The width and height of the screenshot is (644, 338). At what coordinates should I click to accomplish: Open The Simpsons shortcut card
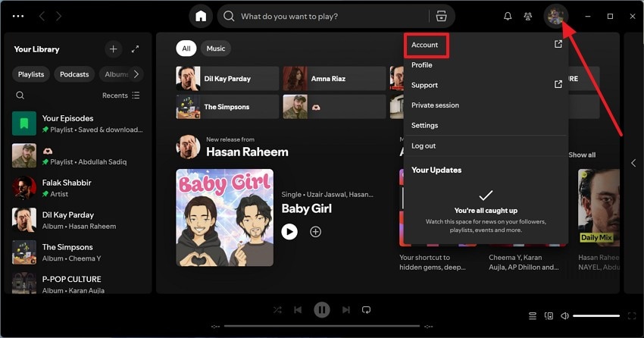click(x=227, y=107)
